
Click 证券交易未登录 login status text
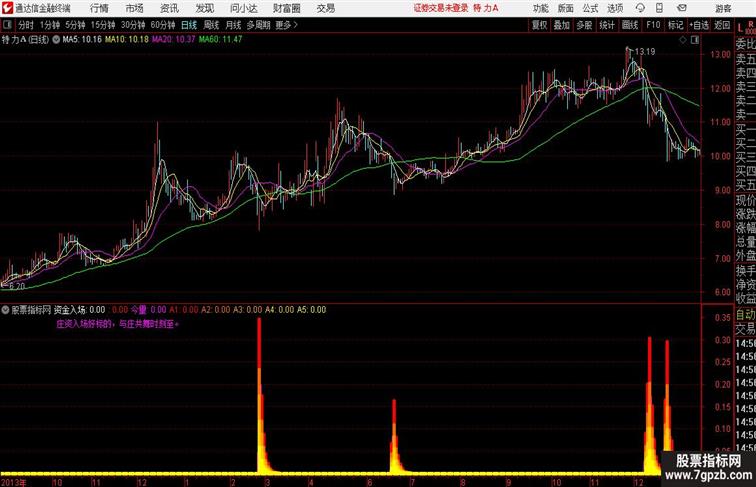(441, 8)
